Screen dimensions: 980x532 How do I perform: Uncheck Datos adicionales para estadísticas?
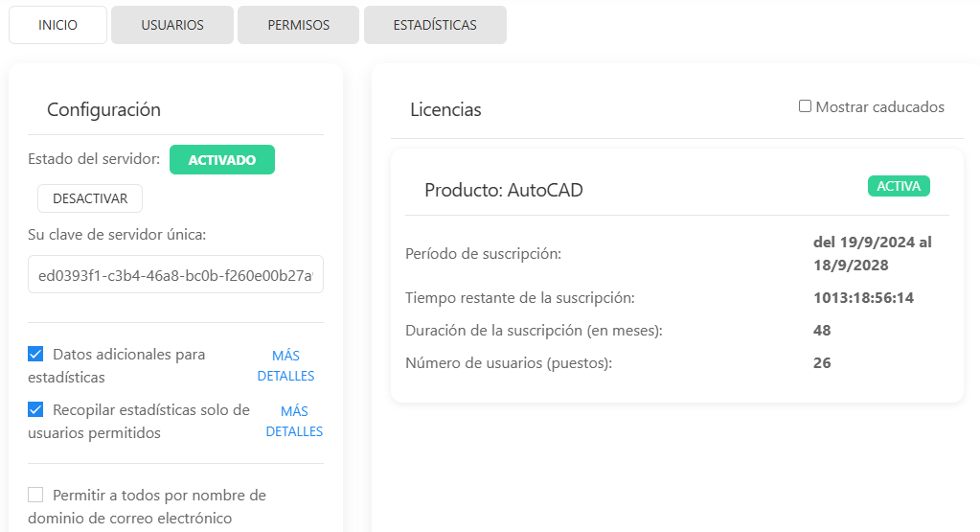point(35,355)
